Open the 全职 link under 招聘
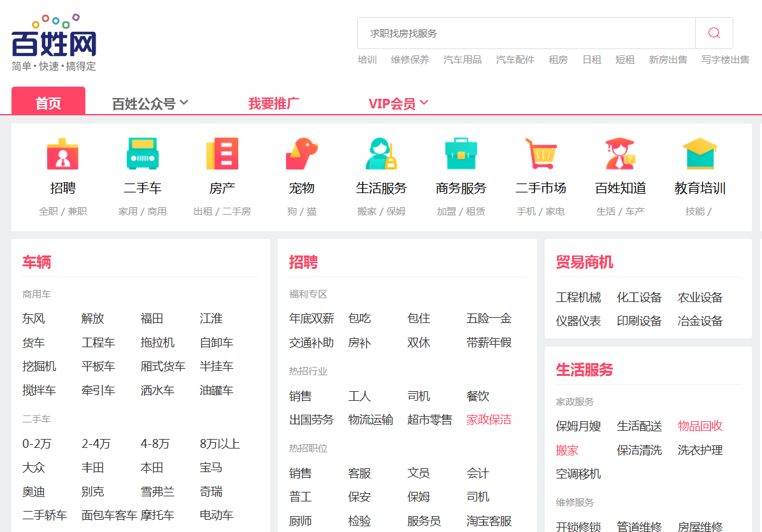This screenshot has width=762, height=532. [x=48, y=212]
